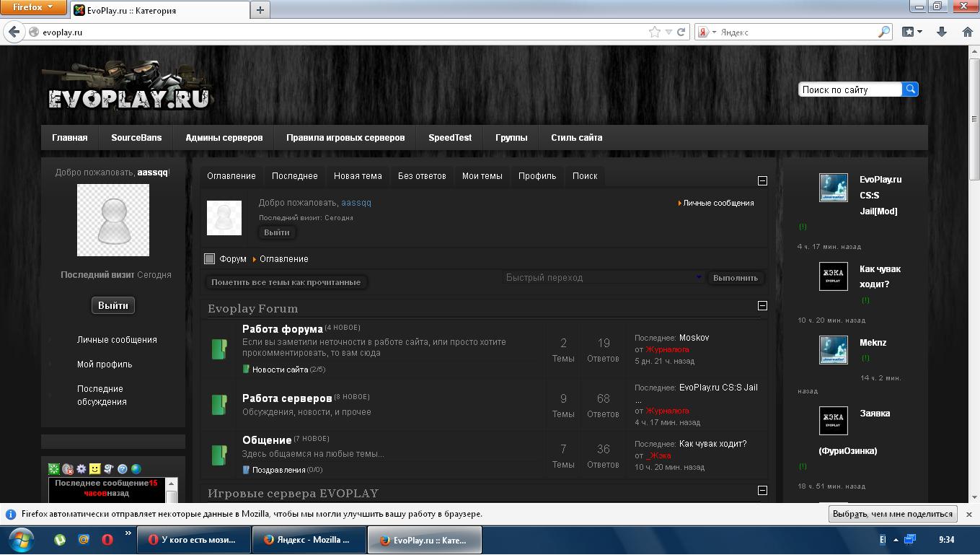This screenshot has width=980, height=555.
Task: Open the Быстрый переход dropdown
Action: click(x=603, y=277)
